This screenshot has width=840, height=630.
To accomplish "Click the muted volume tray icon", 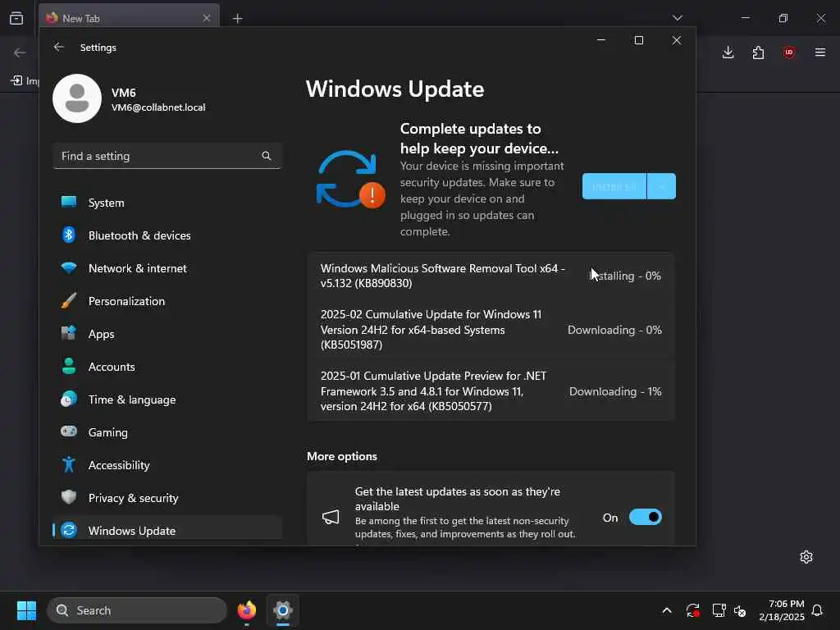I will point(740,610).
